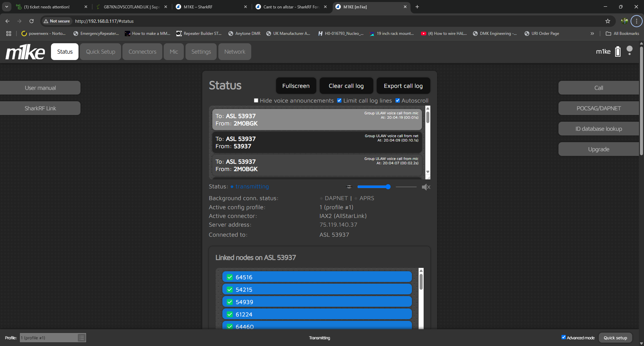
Task: Uncheck Limit call log lines
Action: [339, 101]
